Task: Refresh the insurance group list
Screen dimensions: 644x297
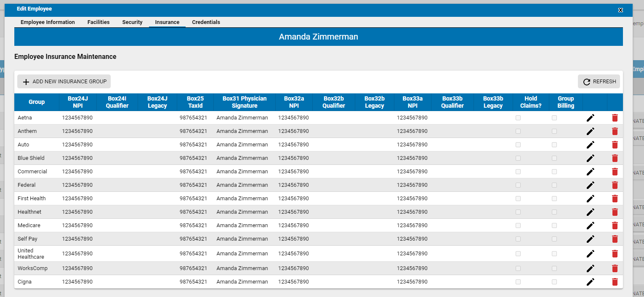Action: (x=599, y=81)
